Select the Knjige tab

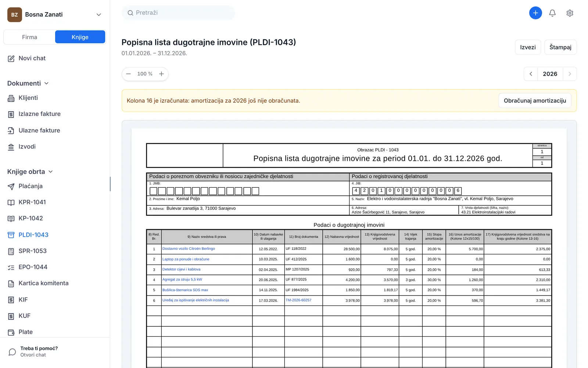80,37
